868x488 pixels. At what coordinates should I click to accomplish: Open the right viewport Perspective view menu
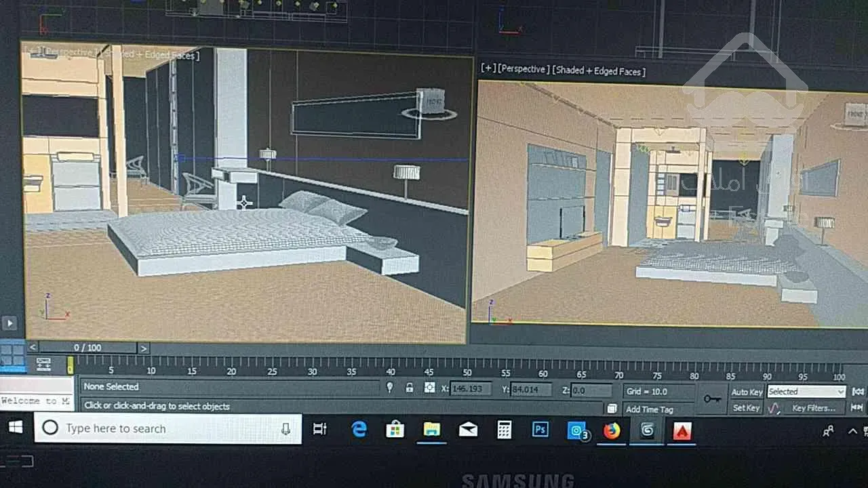523,70
